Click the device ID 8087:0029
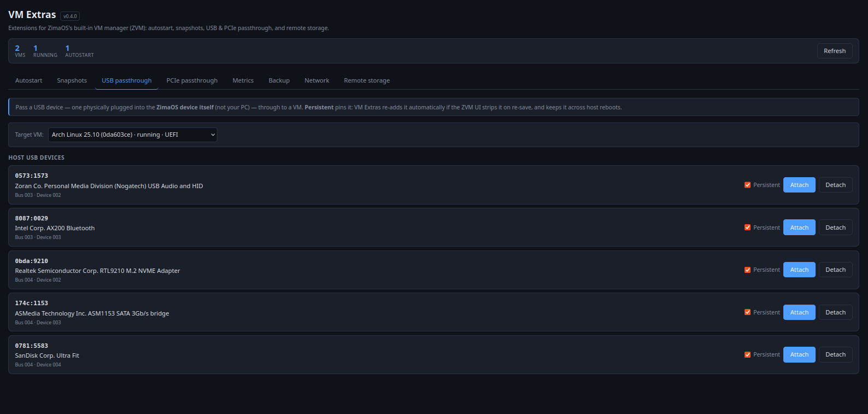The height and width of the screenshot is (414, 868). pos(32,218)
